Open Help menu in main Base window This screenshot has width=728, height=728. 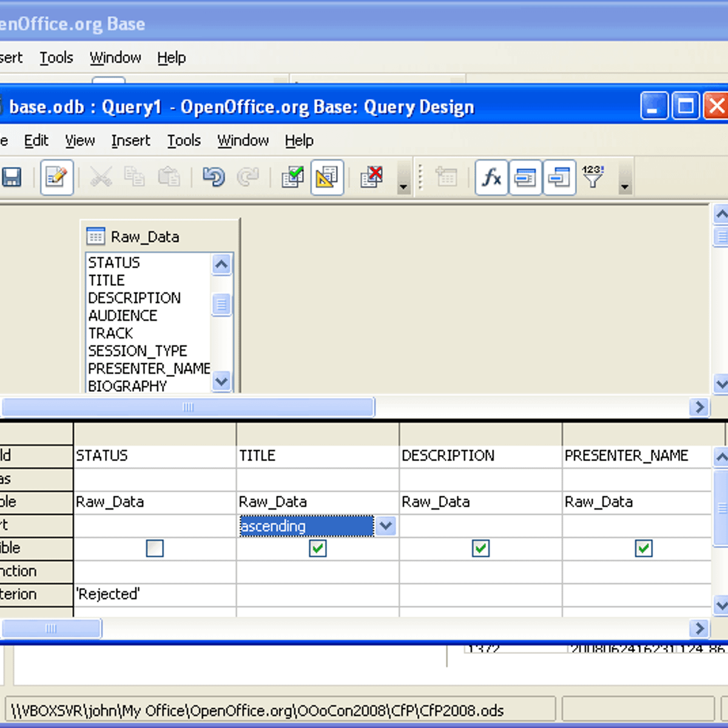(172, 58)
